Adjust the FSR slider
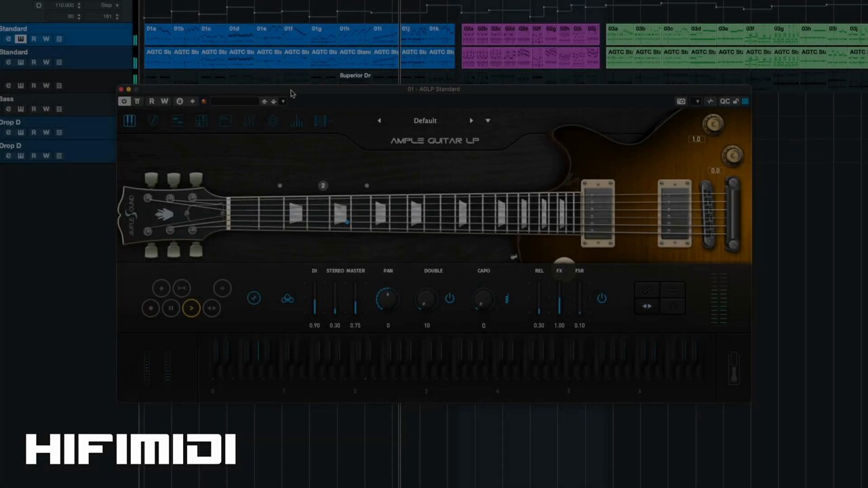Viewport: 868px width, 488px height. tap(580, 298)
